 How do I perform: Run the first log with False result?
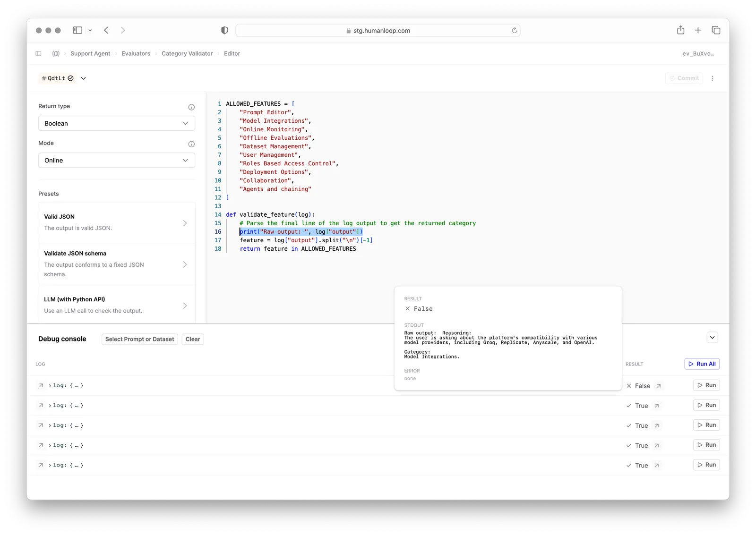pyautogui.click(x=706, y=385)
